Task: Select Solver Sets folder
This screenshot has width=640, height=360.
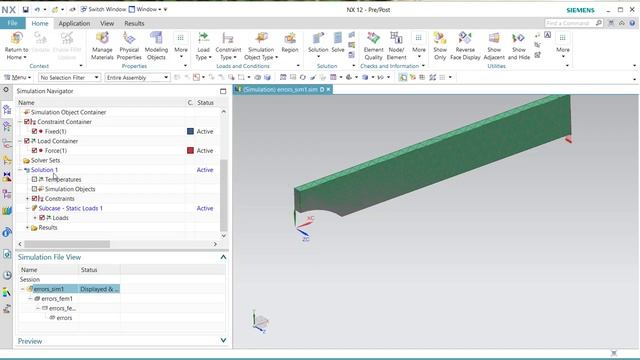Action: point(45,160)
